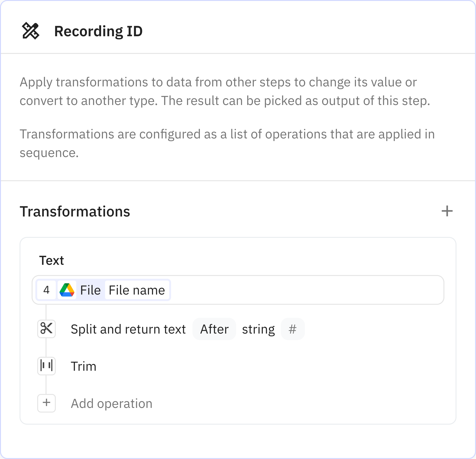Image resolution: width=476 pixels, height=459 pixels.
Task: Open the After position dropdown
Action: [x=214, y=329]
